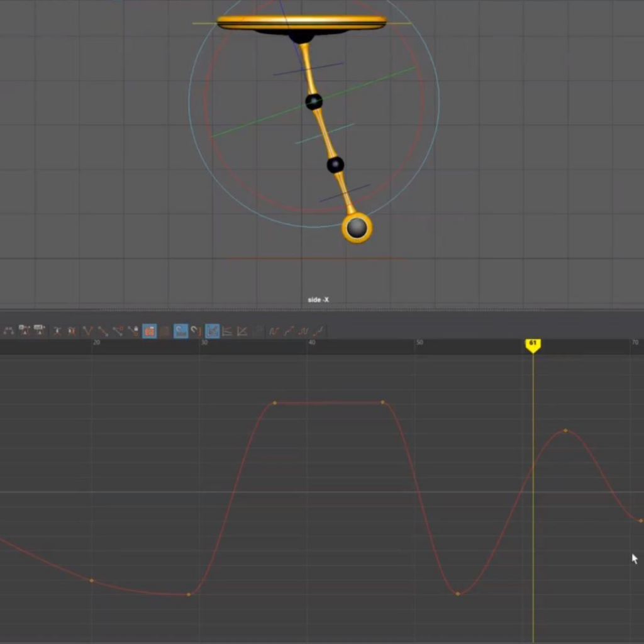The width and height of the screenshot is (644, 644).
Task: Enable Normalized View for curves
Action: click(x=242, y=331)
